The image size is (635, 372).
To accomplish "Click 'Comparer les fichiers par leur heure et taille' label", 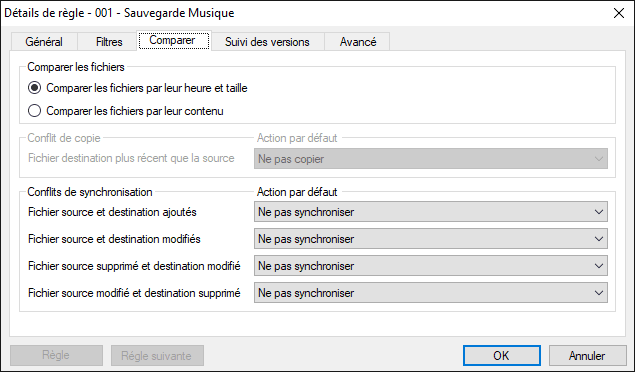I will pos(147,88).
